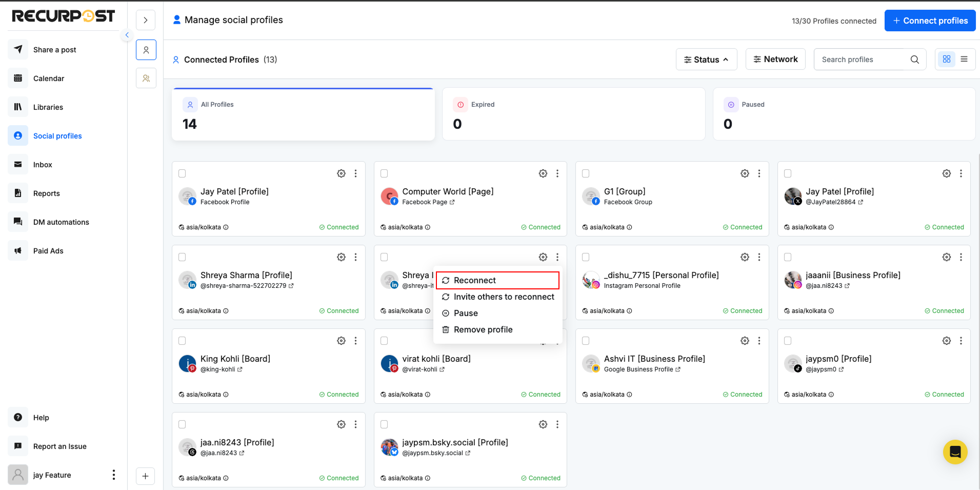The width and height of the screenshot is (980, 490).
Task: Click the RecurPost logo
Action: pyautogui.click(x=64, y=16)
